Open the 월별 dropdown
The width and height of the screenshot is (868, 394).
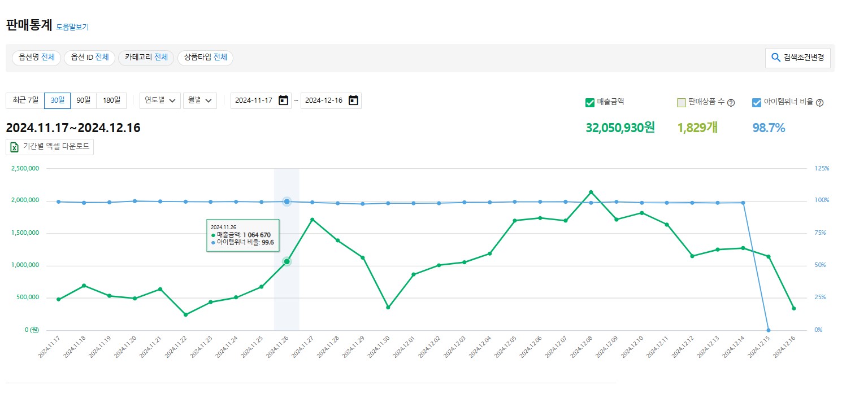200,100
